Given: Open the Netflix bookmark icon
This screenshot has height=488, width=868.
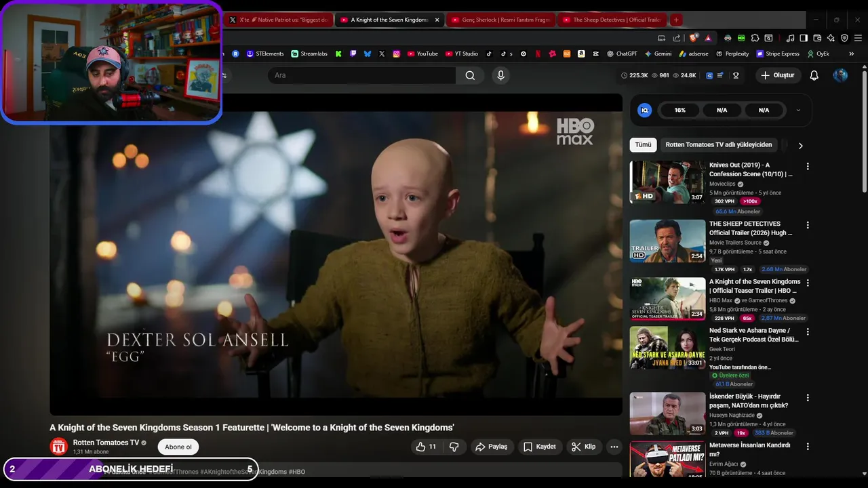Looking at the screenshot, I should tap(538, 54).
